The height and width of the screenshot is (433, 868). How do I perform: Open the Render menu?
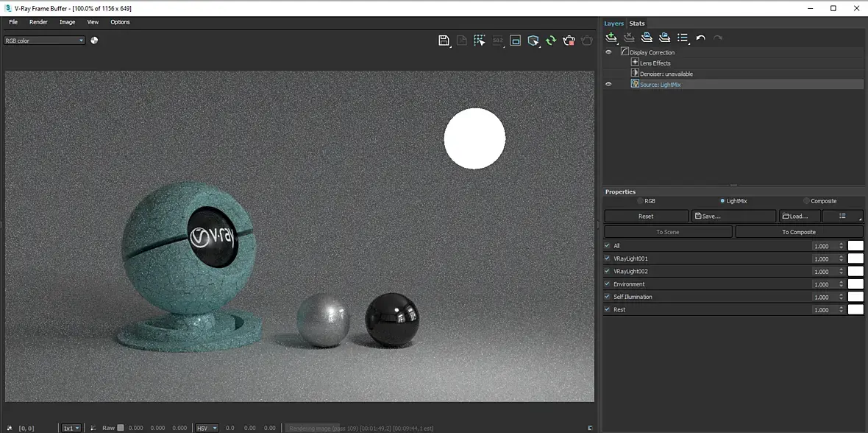point(38,22)
